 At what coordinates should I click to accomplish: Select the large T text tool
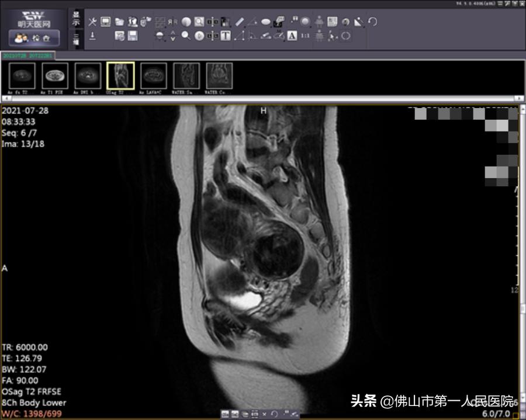tap(226, 36)
